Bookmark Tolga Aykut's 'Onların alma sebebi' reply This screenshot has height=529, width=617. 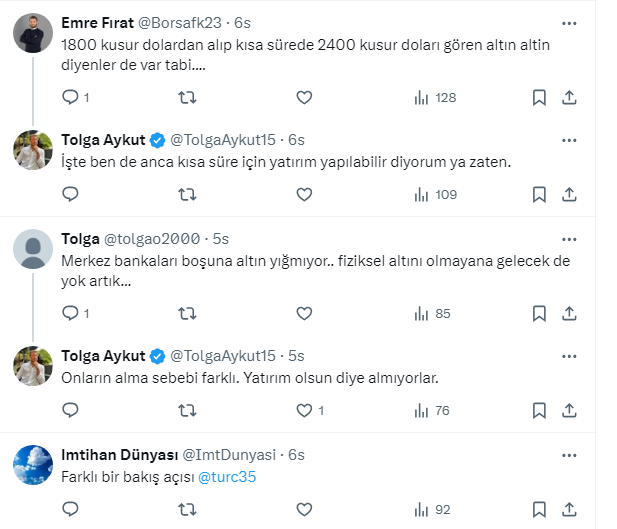click(x=539, y=410)
